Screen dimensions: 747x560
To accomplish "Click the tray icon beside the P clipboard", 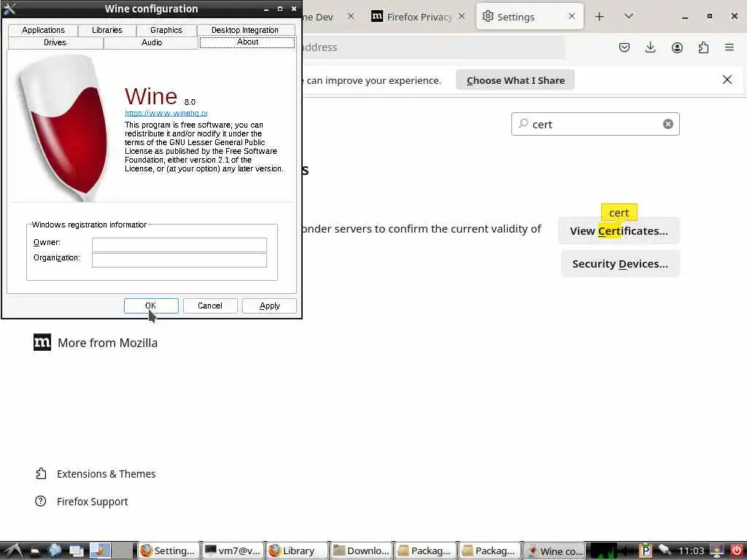I will [665, 551].
